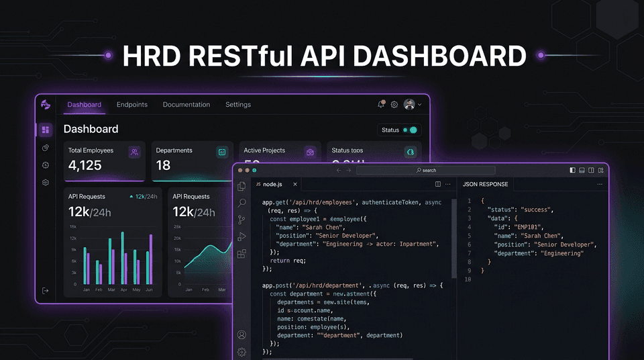This screenshot has height=360, width=644.
Task: Click the logout icon in dashboard sidebar
Action: (x=45, y=290)
